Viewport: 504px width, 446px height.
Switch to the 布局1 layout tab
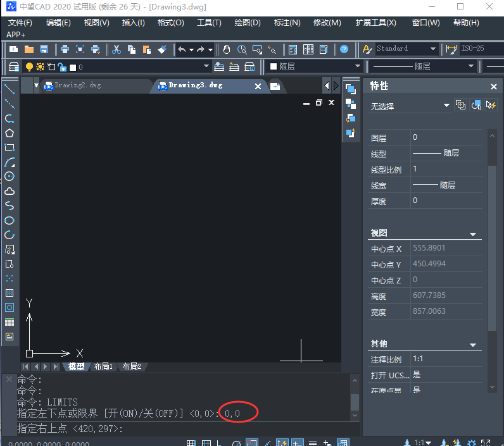tap(103, 366)
